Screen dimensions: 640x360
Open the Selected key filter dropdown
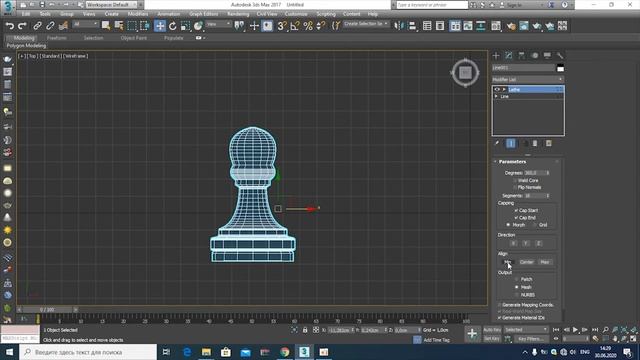point(526,329)
